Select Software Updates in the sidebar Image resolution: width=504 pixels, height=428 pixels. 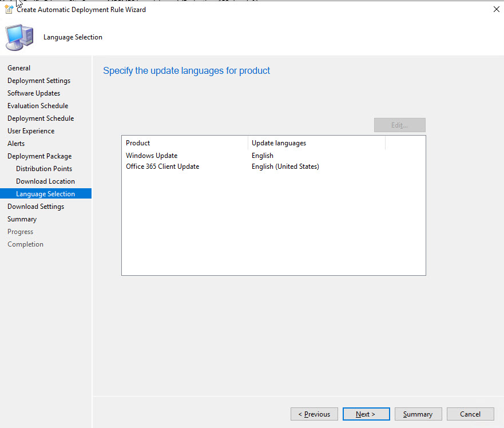34,93
